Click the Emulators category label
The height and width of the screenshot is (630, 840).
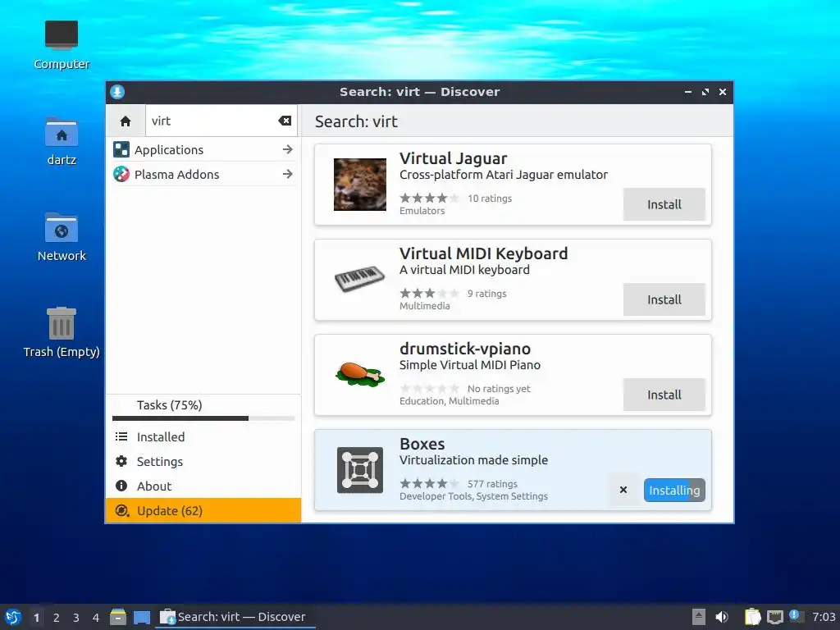[x=422, y=211]
